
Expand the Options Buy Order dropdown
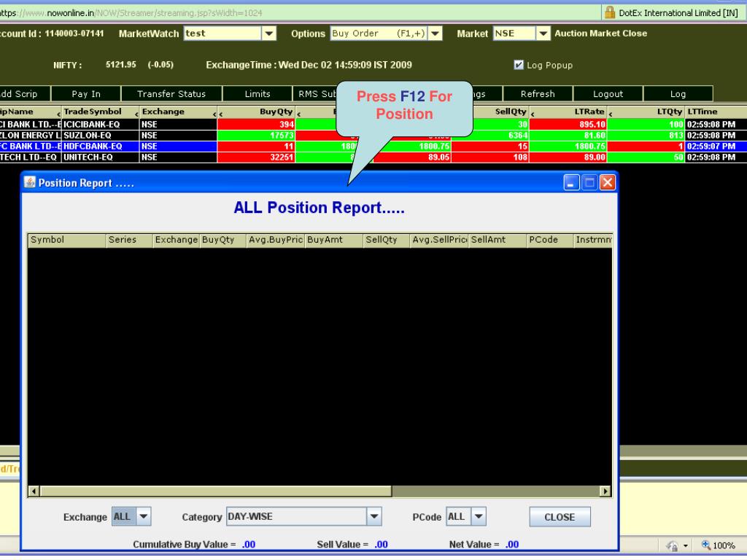tap(436, 34)
